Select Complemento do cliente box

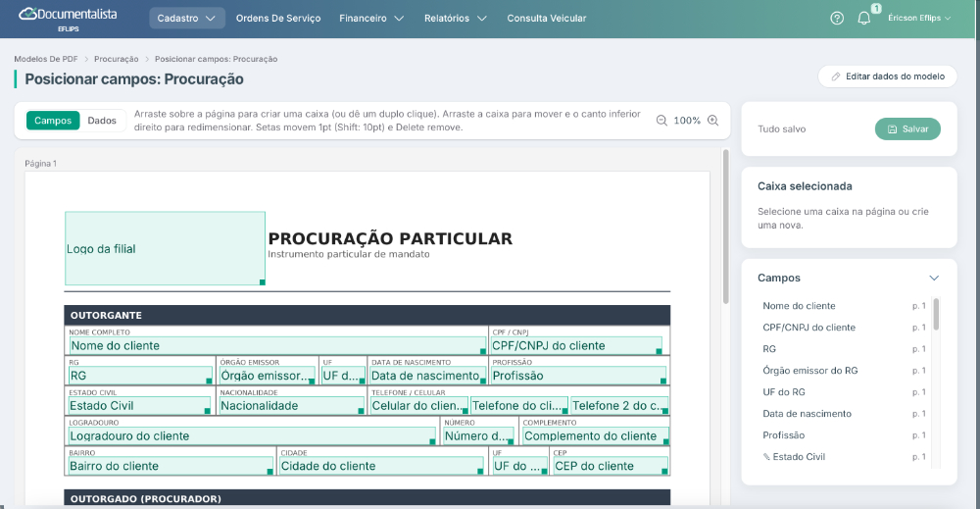pyautogui.click(x=596, y=435)
